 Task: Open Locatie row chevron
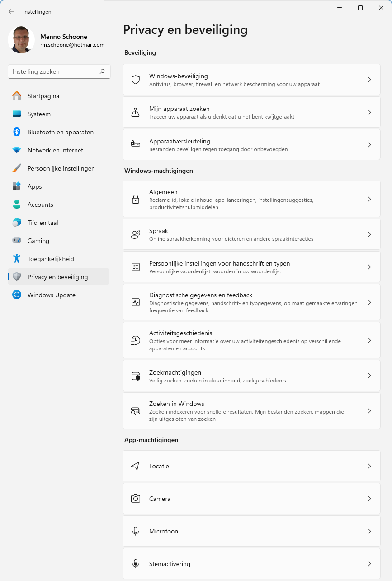(369, 466)
